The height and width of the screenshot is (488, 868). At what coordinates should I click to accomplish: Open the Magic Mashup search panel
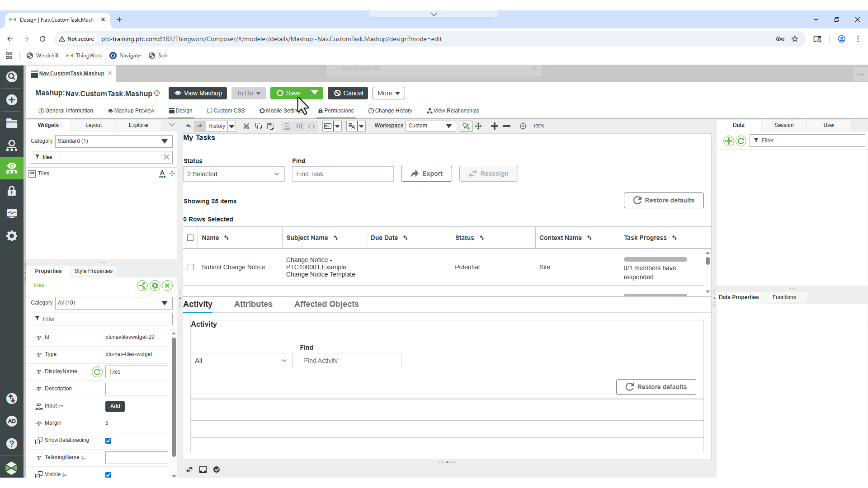(x=12, y=76)
